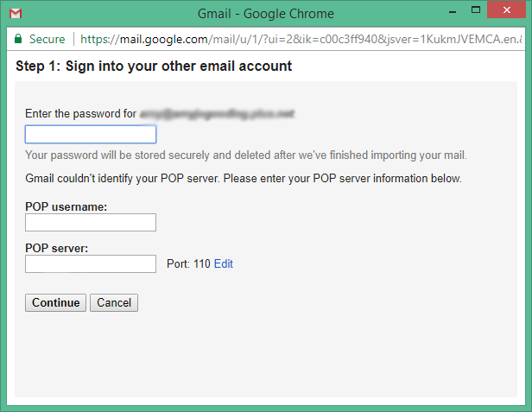Focus the password input field
Viewport: 532px width, 412px height.
91,135
